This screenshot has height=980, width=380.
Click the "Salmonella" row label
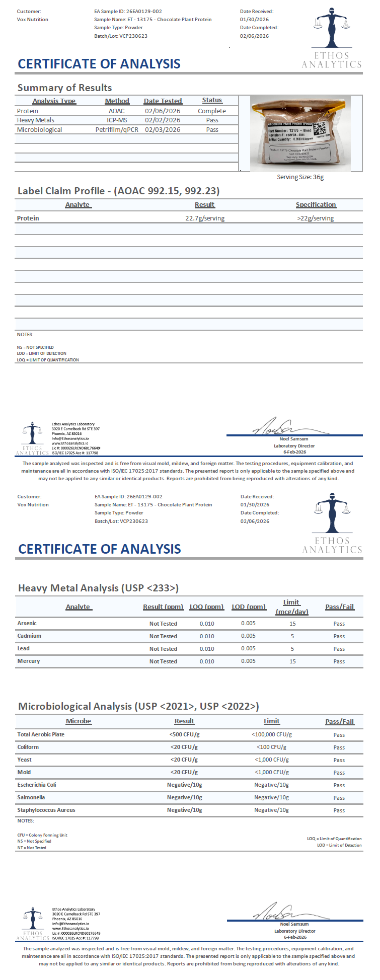coord(31,798)
